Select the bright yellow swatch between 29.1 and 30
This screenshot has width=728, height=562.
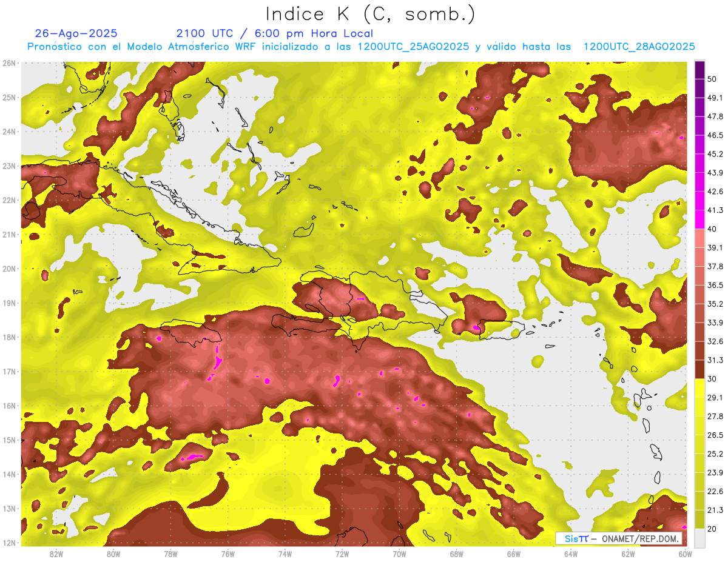(699, 388)
